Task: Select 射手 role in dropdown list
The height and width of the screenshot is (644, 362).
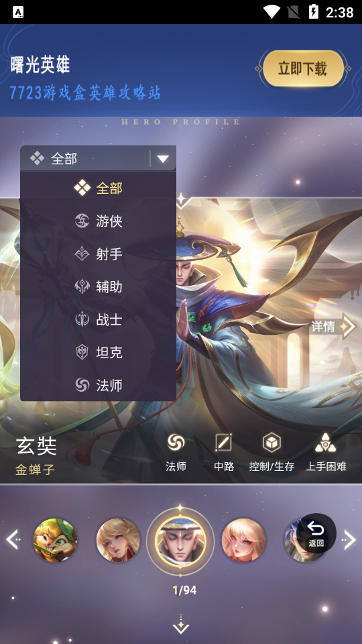Action: click(x=98, y=254)
